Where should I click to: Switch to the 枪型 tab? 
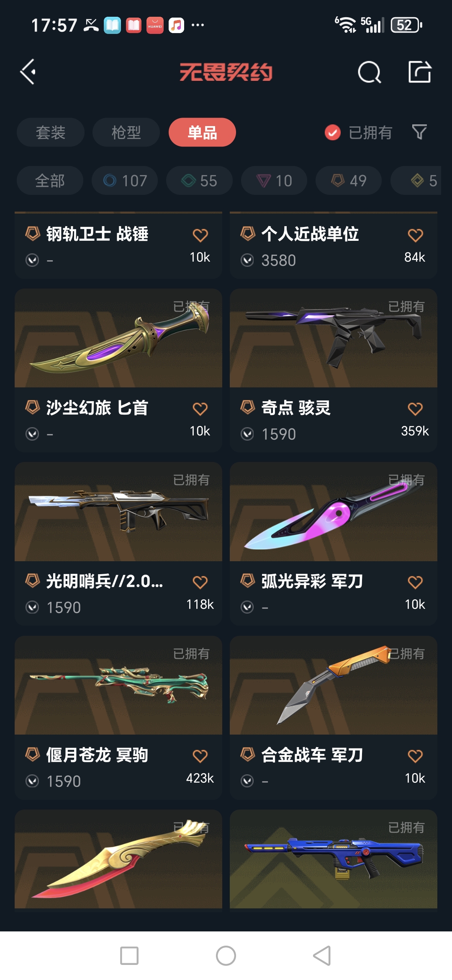point(126,132)
